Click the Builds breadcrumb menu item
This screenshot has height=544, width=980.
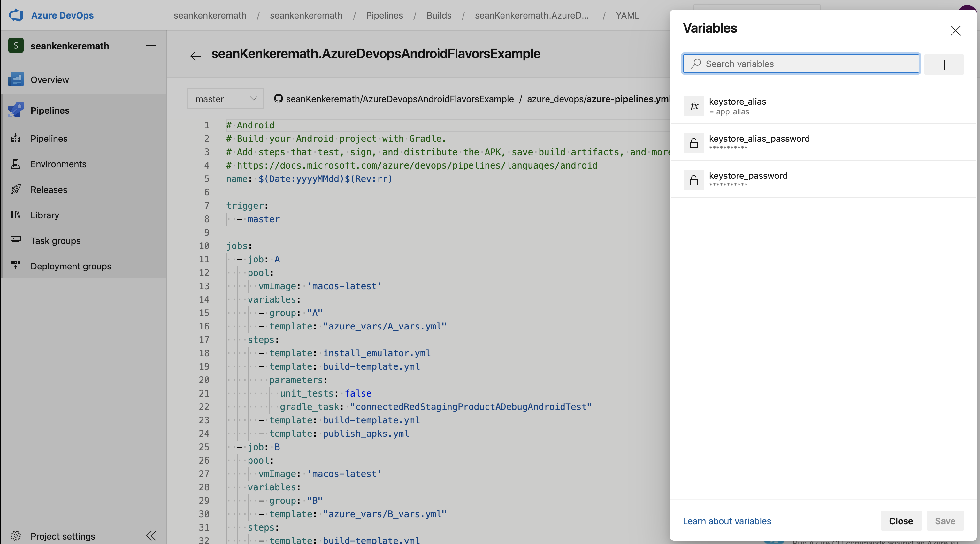pos(440,15)
